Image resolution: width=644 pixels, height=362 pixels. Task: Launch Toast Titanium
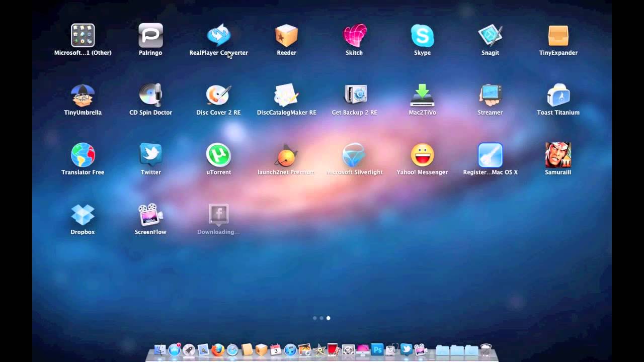[558, 96]
